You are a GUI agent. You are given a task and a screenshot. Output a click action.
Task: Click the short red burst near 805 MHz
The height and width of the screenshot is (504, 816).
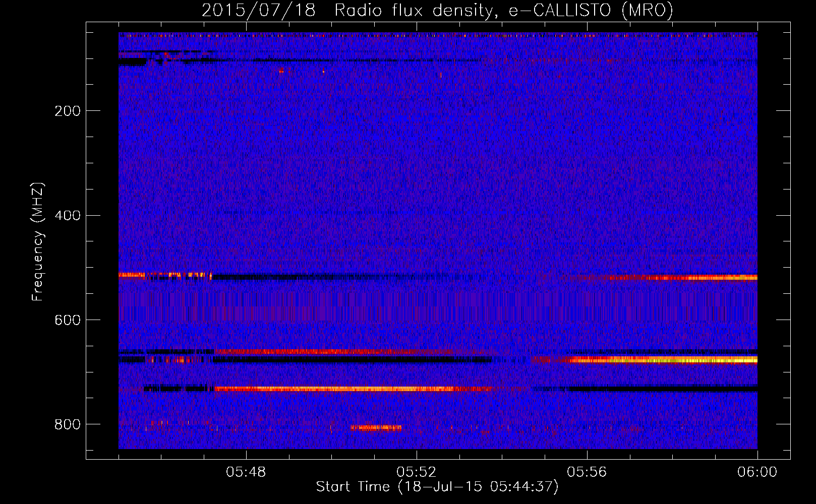pos(376,428)
